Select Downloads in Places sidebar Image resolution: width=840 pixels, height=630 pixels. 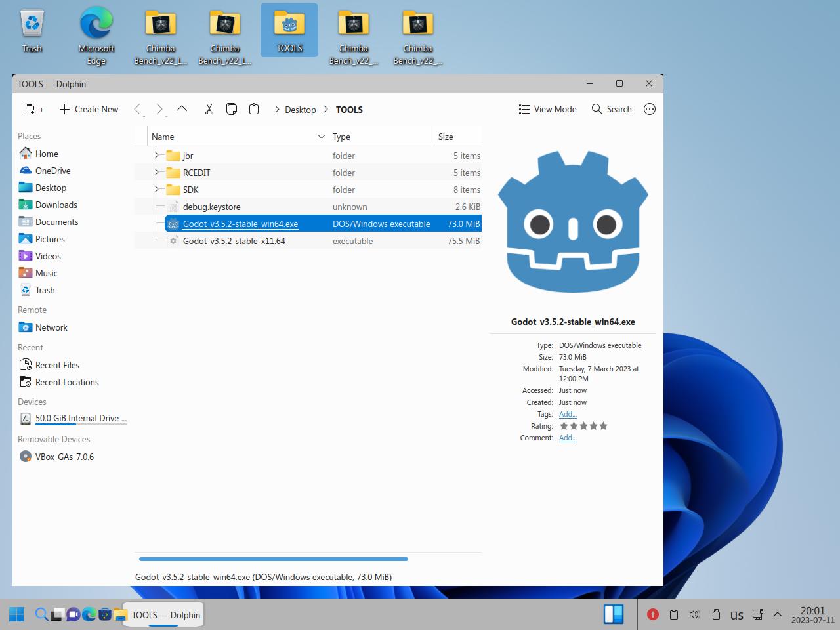pos(56,205)
